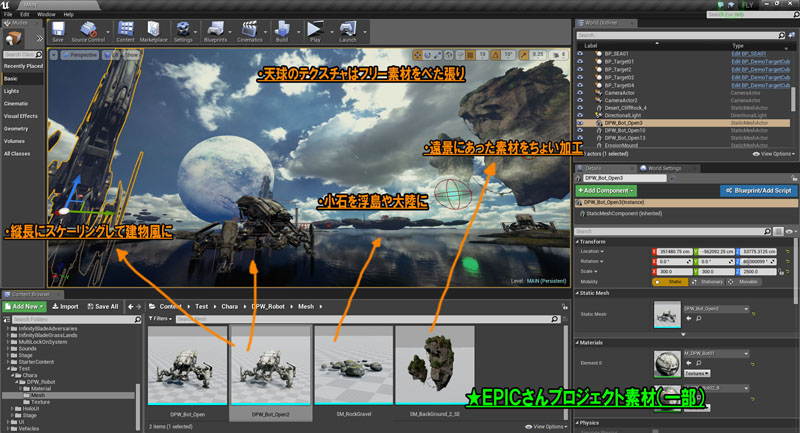Open the File menu
Viewport: 800px width, 433px height.
[x=8, y=14]
